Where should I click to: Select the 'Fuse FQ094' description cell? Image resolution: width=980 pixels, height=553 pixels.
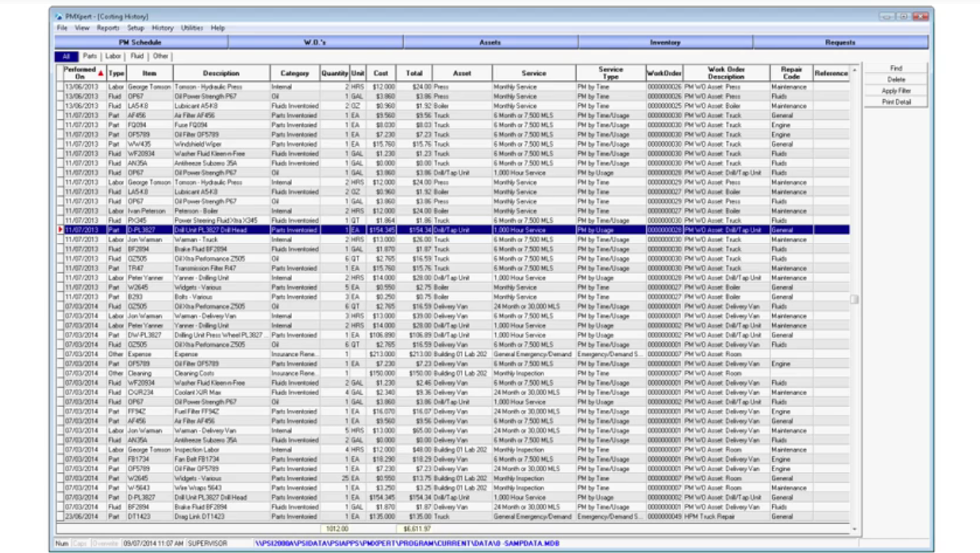[x=221, y=125]
